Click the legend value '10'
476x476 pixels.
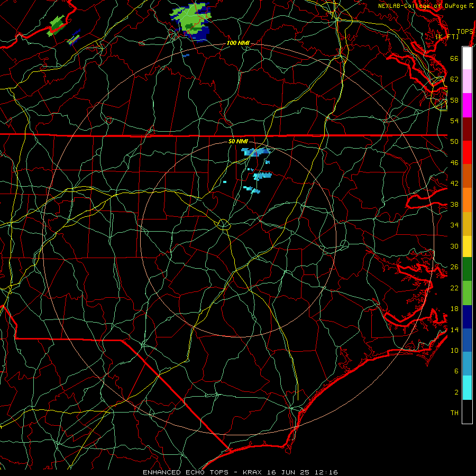coord(454,350)
